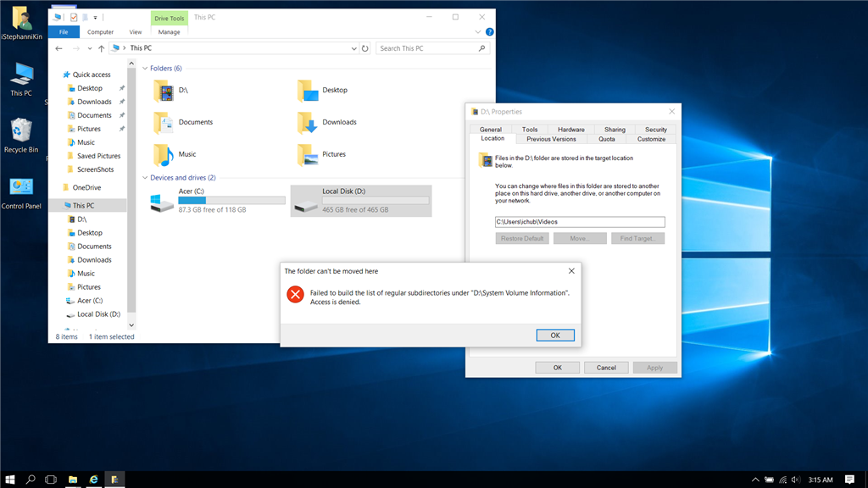Viewport: 868px width, 488px height.
Task: Open the Sharing tab in Properties
Action: point(615,130)
